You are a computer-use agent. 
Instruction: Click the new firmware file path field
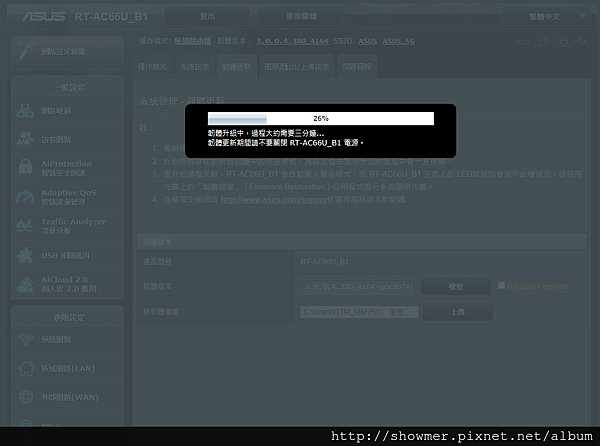coord(341,312)
